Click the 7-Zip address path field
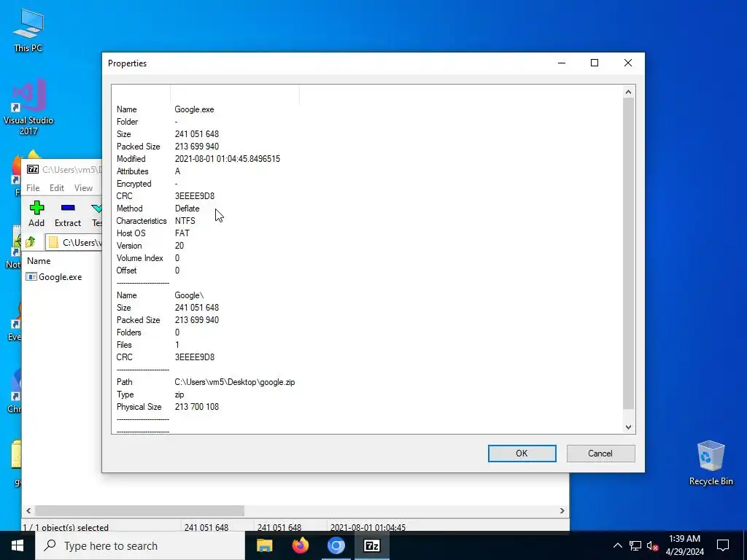747x560 pixels. click(x=74, y=242)
